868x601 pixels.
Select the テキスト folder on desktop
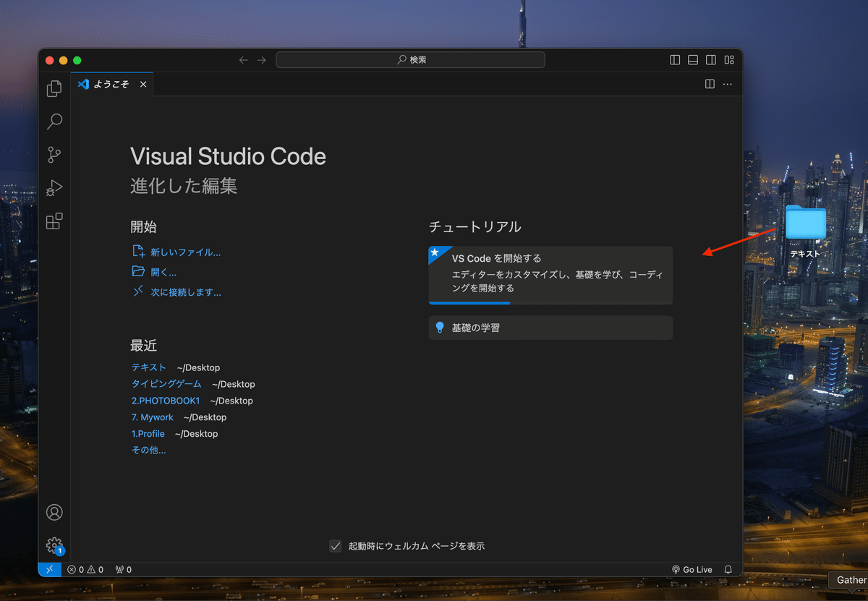[805, 231]
